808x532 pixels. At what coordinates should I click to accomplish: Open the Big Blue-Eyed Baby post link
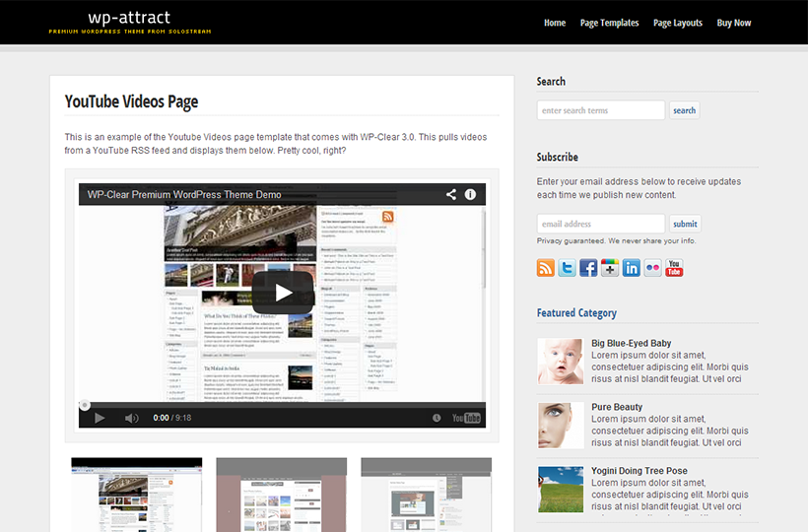tap(632, 343)
